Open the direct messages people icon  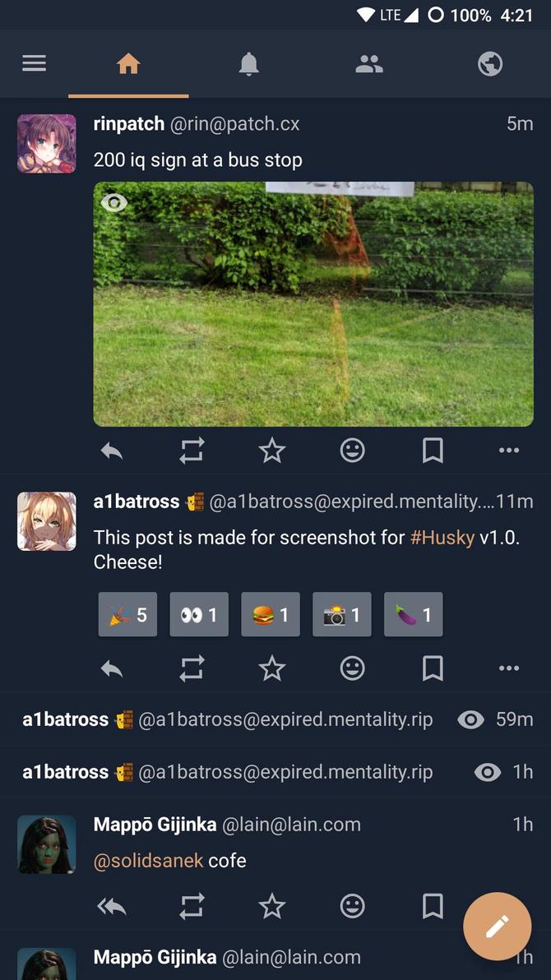(369, 63)
